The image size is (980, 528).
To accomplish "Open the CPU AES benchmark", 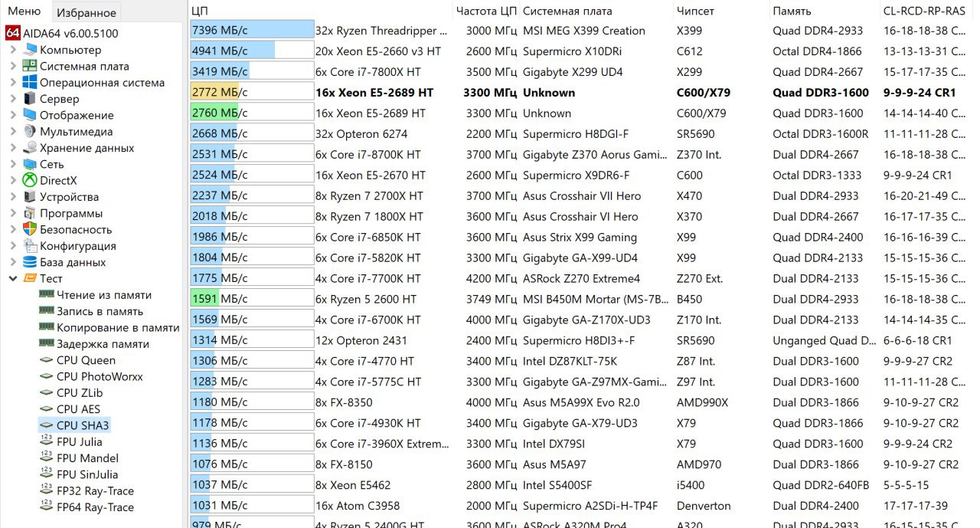I will click(x=78, y=408).
